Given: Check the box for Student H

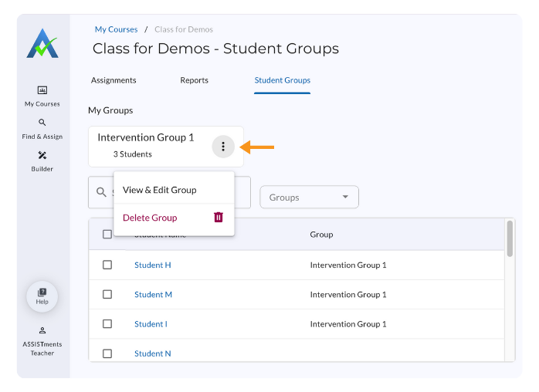Looking at the screenshot, I should [107, 265].
